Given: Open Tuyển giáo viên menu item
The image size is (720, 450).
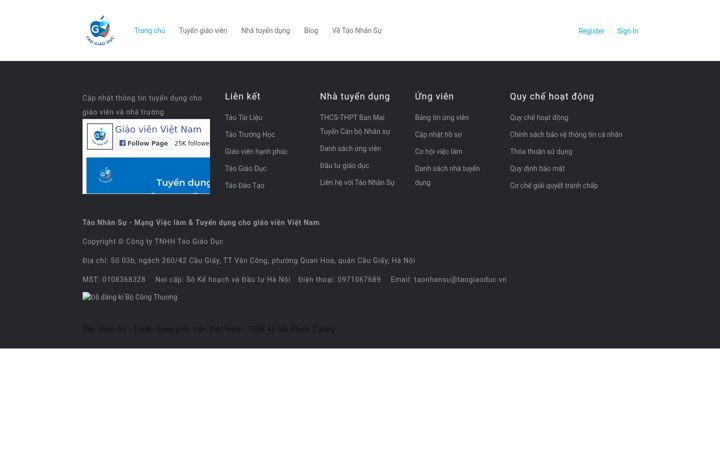Looking at the screenshot, I should pyautogui.click(x=203, y=31).
